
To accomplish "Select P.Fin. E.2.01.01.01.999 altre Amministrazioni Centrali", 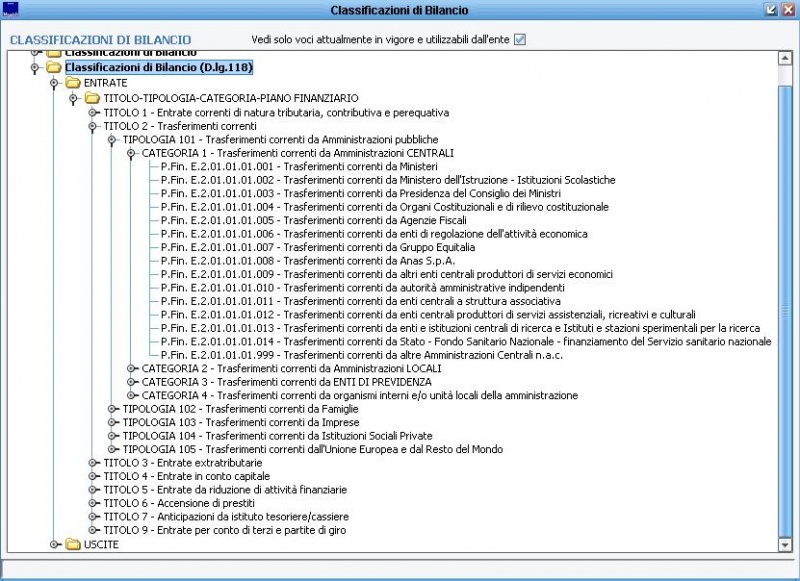I will coord(362,355).
